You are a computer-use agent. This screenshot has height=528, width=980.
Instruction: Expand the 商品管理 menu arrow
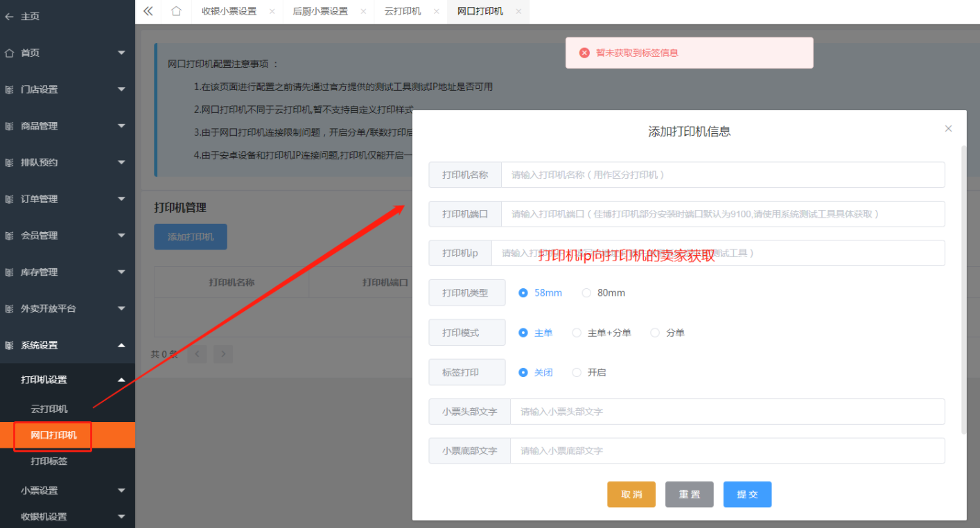121,126
